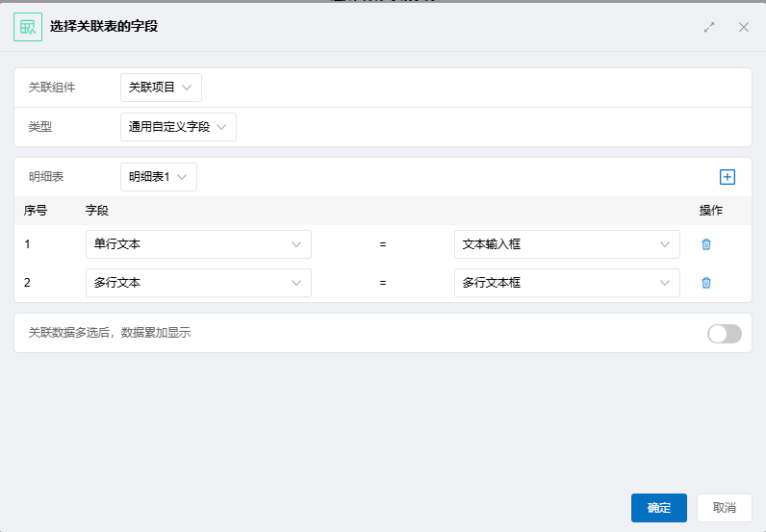766x532 pixels.
Task: Click the add row plus icon
Action: (x=727, y=177)
